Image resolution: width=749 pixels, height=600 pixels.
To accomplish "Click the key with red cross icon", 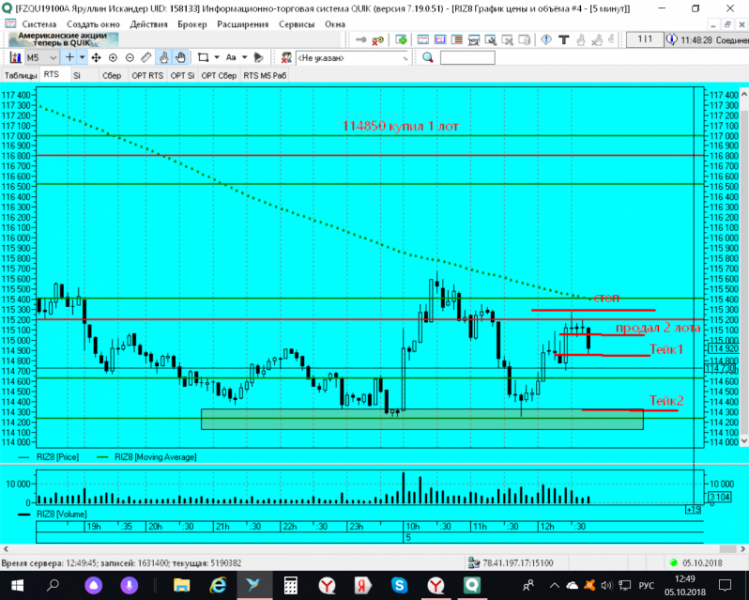I will (x=377, y=40).
